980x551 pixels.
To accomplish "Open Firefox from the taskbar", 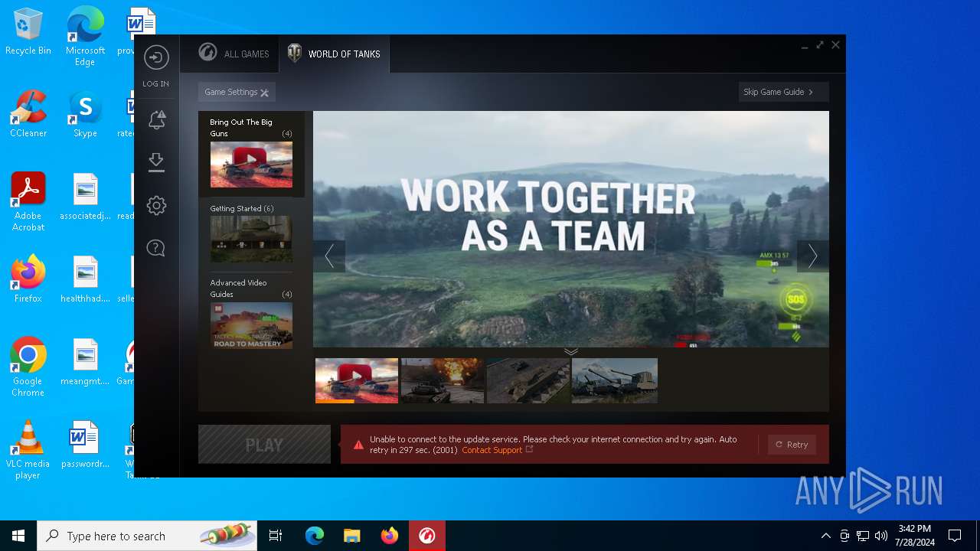I will 390,536.
